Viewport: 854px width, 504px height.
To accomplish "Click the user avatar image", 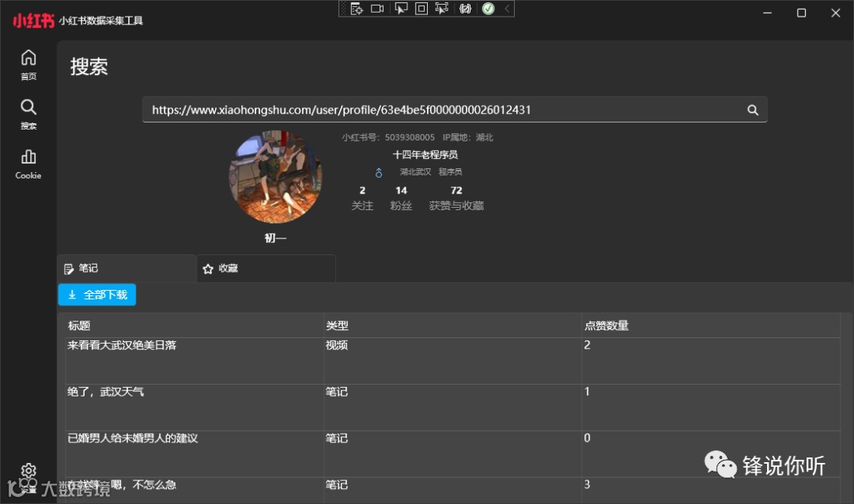I will click(x=276, y=176).
